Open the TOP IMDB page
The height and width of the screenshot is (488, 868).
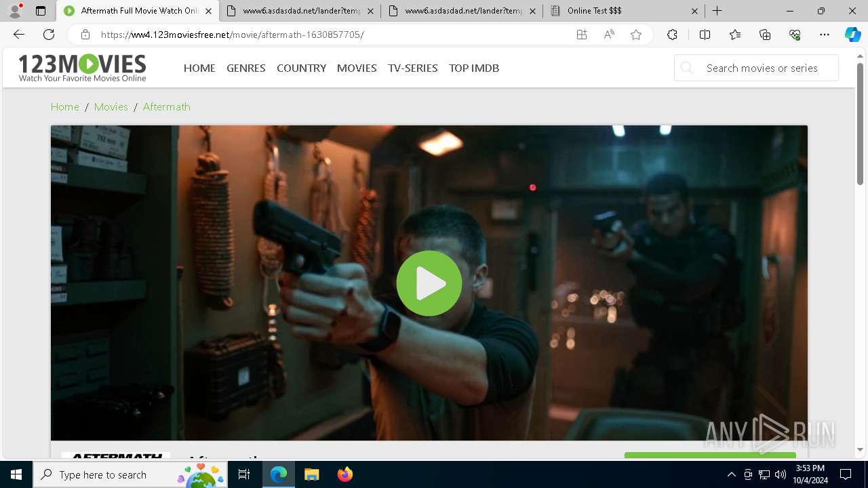click(474, 68)
